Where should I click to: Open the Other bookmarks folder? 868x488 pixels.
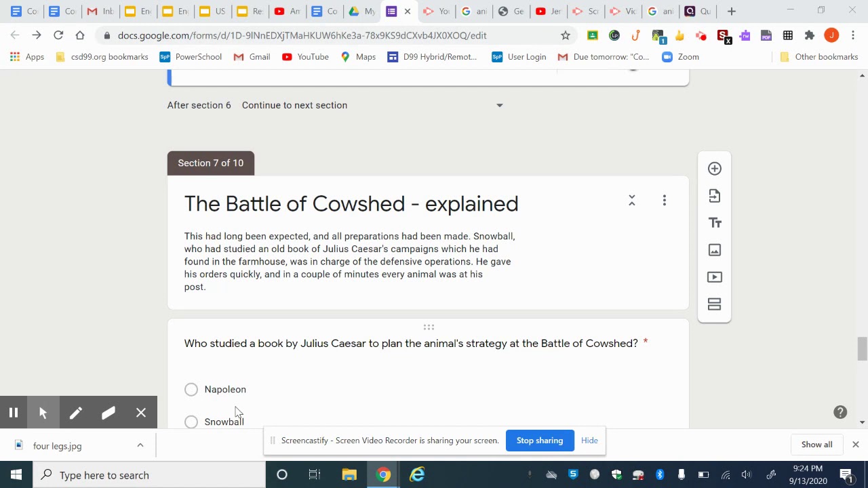tap(819, 57)
